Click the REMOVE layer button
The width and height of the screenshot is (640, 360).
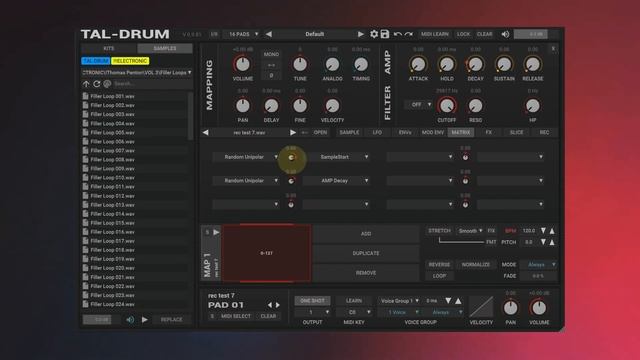pos(366,273)
